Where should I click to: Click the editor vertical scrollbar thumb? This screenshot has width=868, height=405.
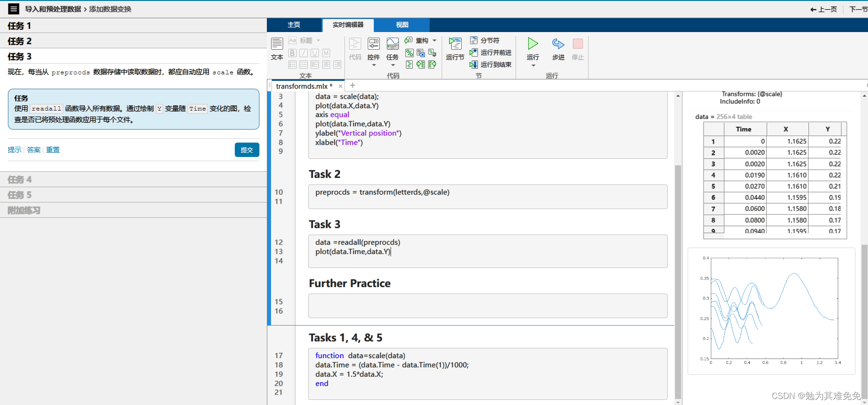(678, 281)
